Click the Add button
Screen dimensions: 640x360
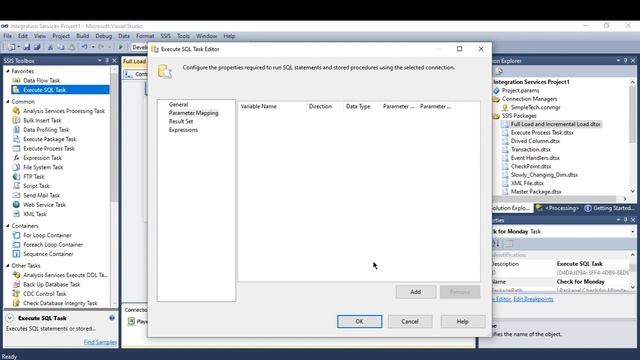pos(416,292)
